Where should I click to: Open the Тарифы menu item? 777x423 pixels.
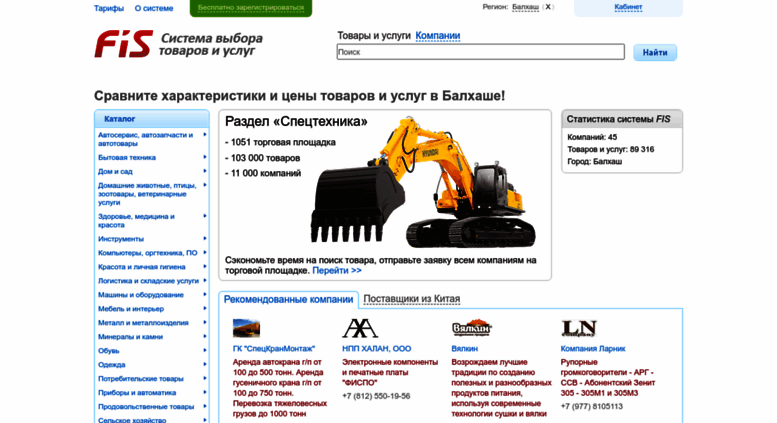pyautogui.click(x=109, y=8)
